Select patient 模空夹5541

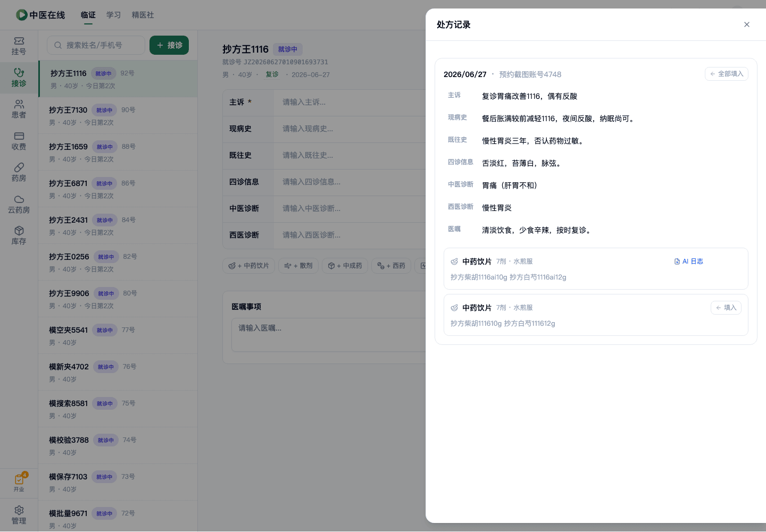(118, 336)
